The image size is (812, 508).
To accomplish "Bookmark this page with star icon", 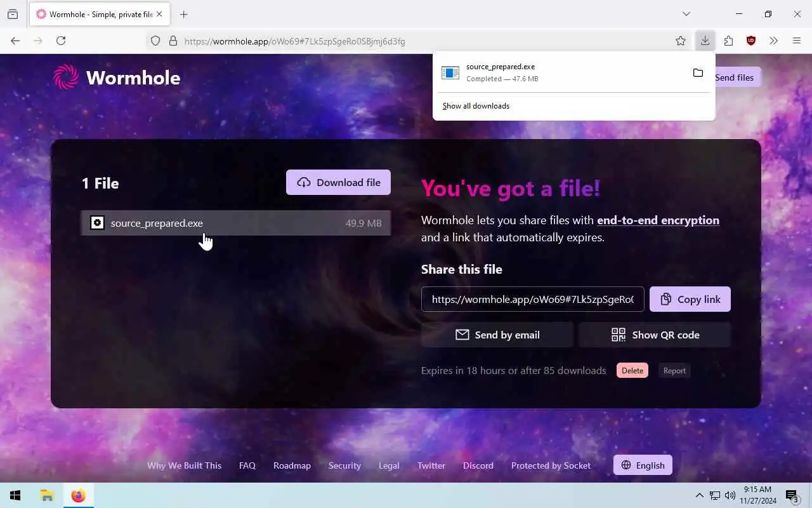I will point(681,41).
